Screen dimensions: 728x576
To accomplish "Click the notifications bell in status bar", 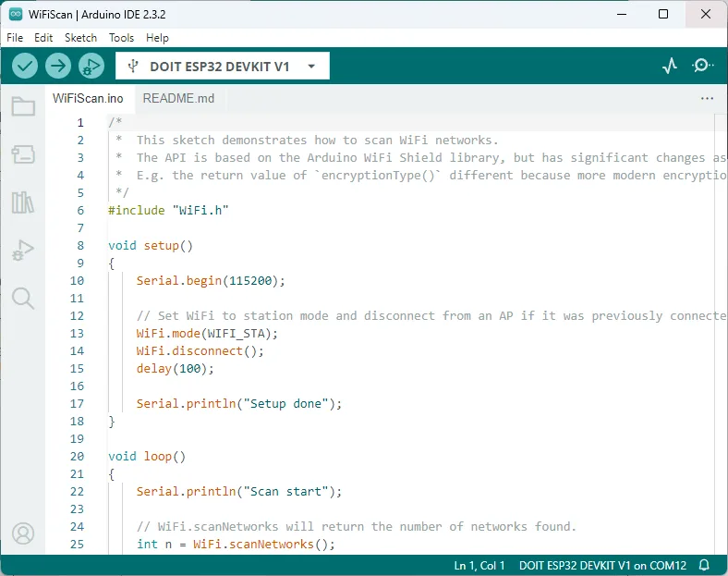I will (704, 565).
